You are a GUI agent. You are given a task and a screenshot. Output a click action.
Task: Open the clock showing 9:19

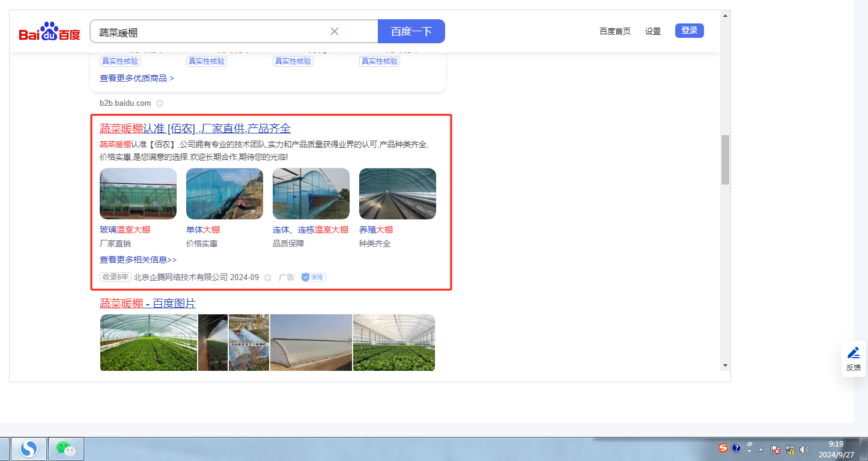(836, 450)
